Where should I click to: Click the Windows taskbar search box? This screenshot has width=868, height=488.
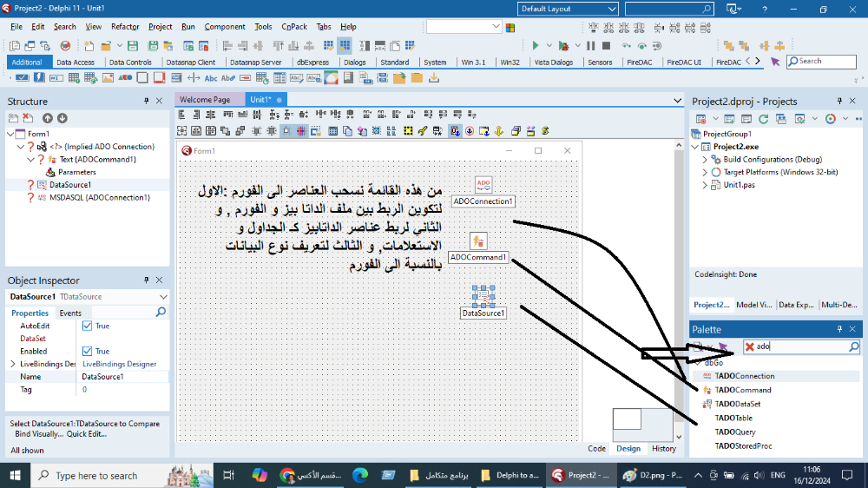point(121,475)
